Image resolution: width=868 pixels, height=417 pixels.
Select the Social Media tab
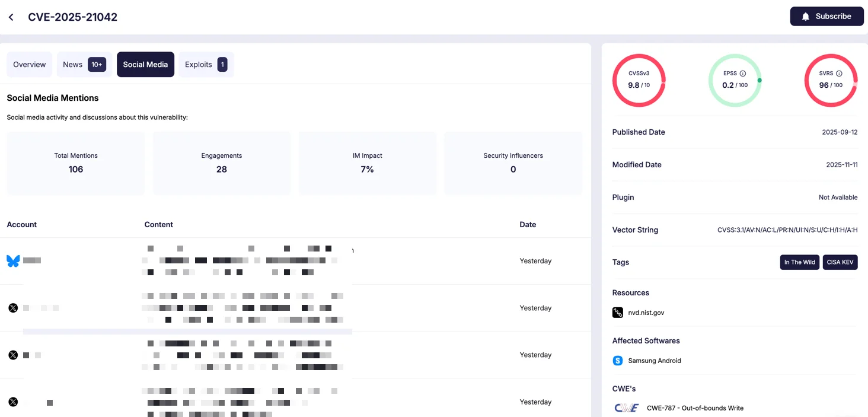click(145, 65)
